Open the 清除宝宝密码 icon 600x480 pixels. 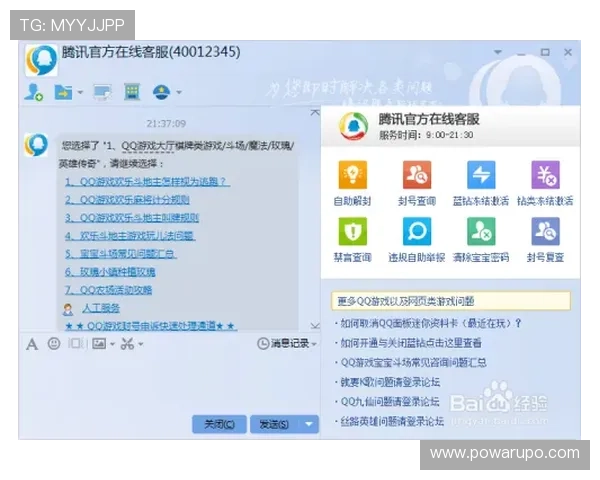[481, 231]
